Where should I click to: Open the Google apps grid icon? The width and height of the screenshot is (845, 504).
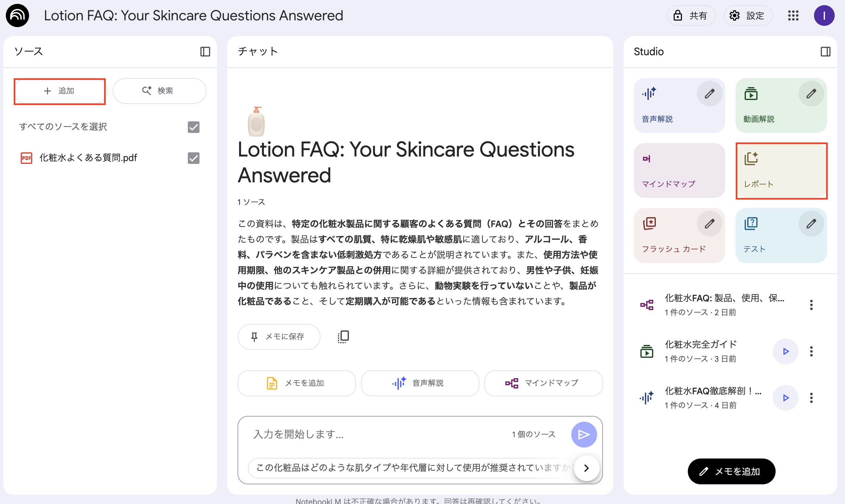click(x=793, y=15)
